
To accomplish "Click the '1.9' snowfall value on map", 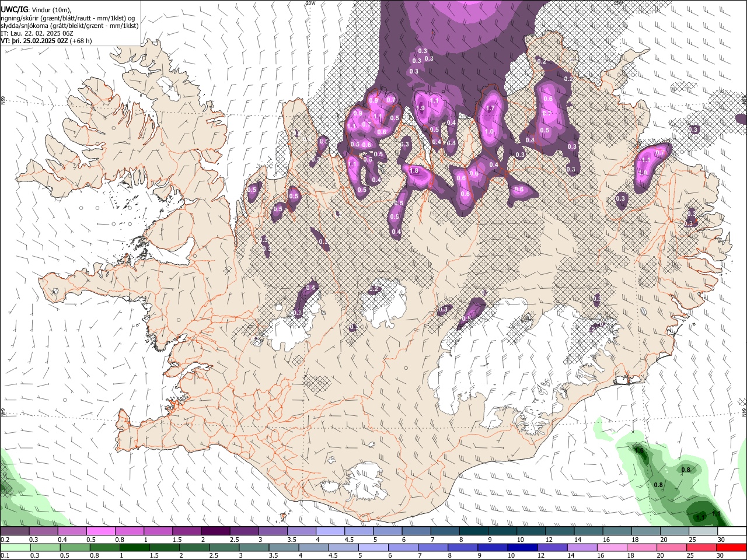I will pyautogui.click(x=420, y=108).
